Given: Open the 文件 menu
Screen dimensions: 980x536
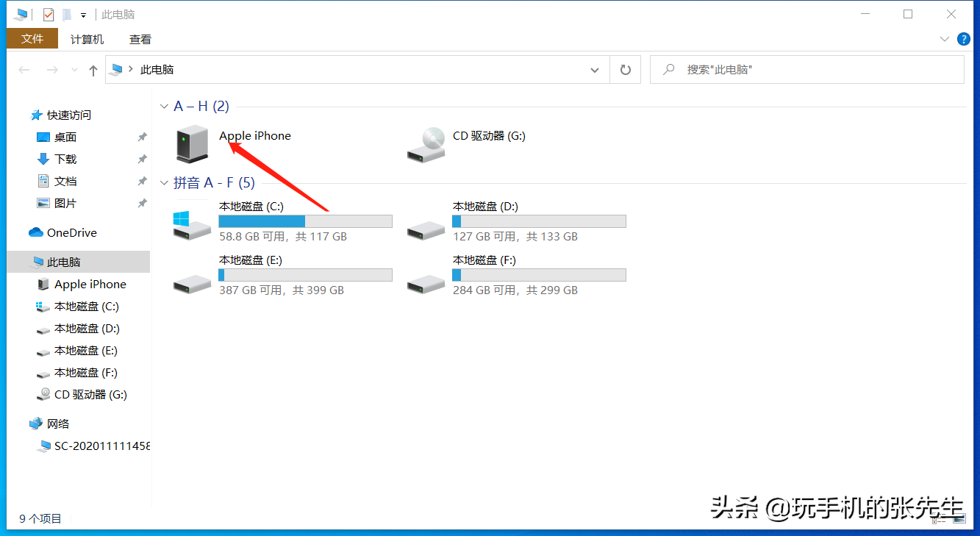Looking at the screenshot, I should coord(32,38).
